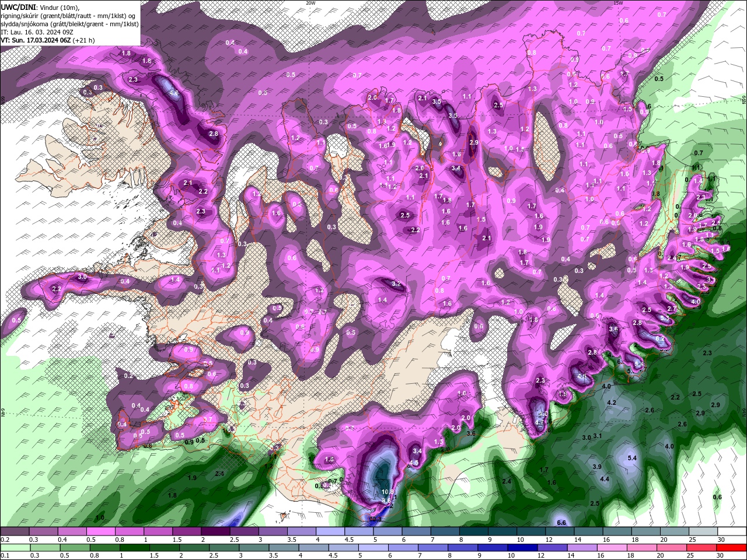Click the dull mauve 0.2 swatch in upper legend
Screen dimensions: 747x560
tap(15, 531)
